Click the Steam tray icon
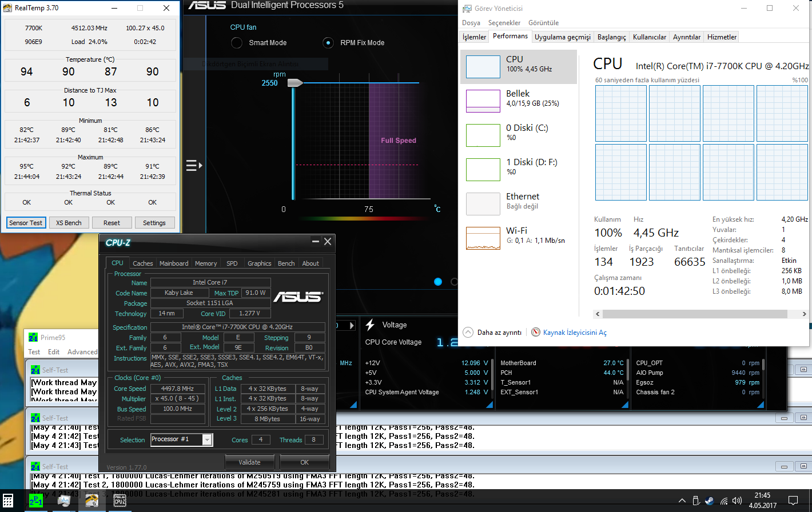The image size is (812, 512). (x=710, y=501)
